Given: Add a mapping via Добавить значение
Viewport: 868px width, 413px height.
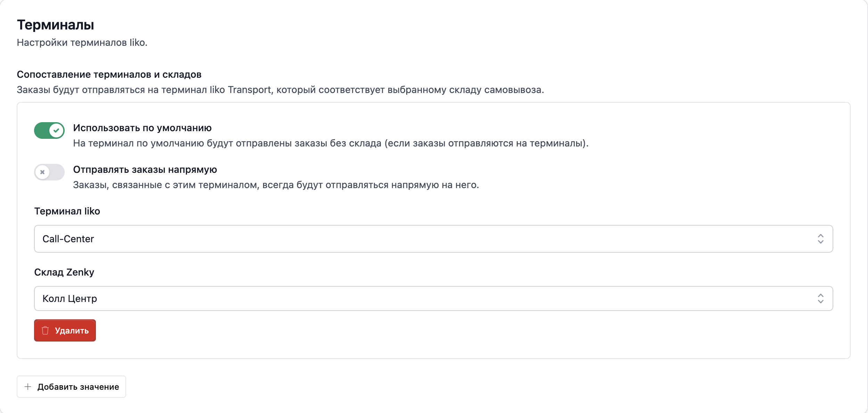Looking at the screenshot, I should point(72,387).
